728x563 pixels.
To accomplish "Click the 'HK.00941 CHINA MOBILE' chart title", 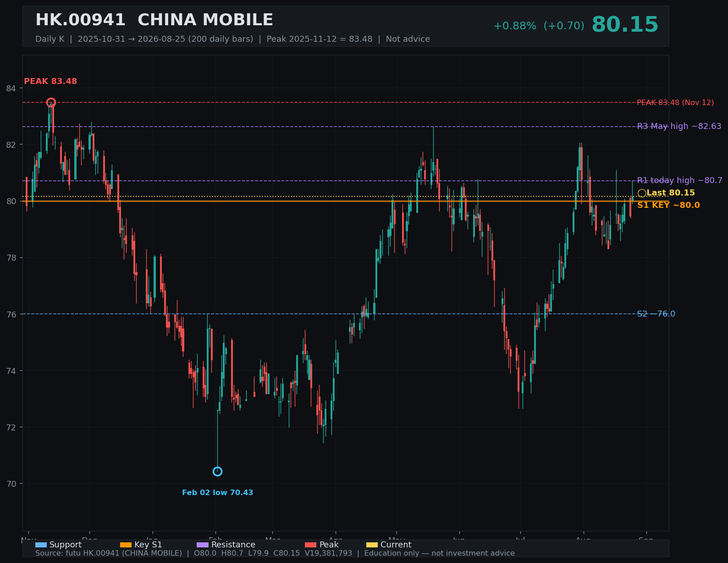I will click(x=154, y=20).
